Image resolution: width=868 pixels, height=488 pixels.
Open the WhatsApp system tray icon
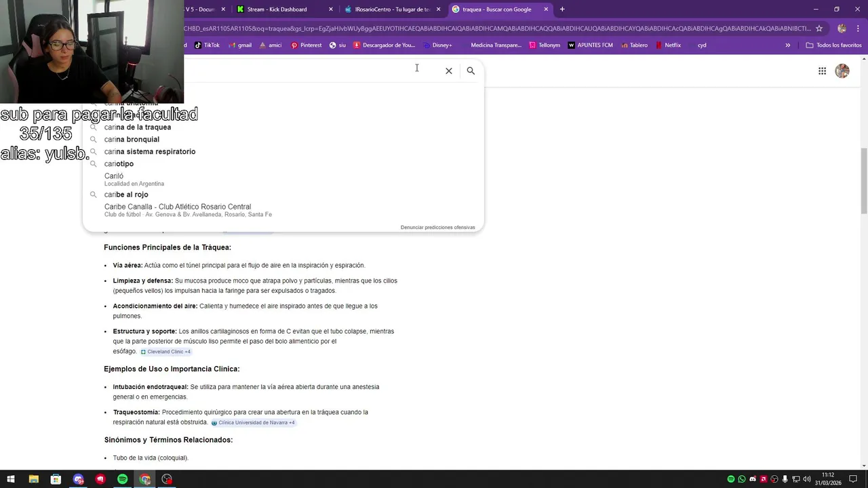[x=741, y=479]
